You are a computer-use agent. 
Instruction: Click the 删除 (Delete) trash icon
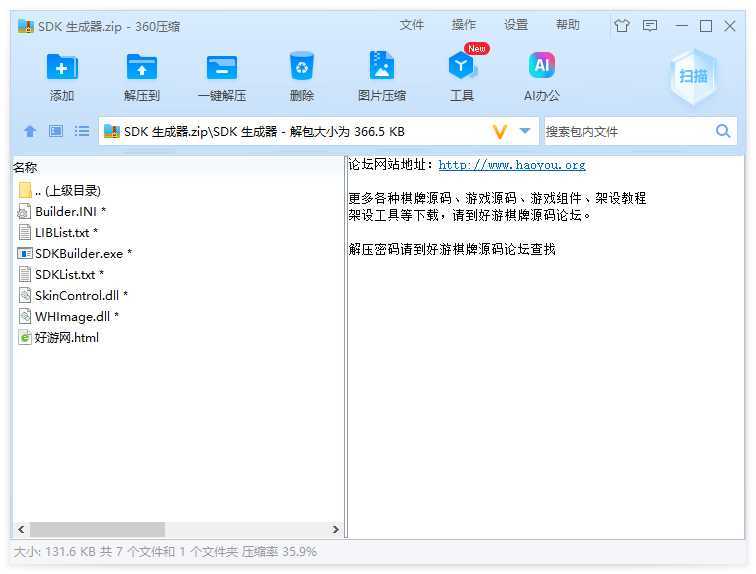(301, 67)
